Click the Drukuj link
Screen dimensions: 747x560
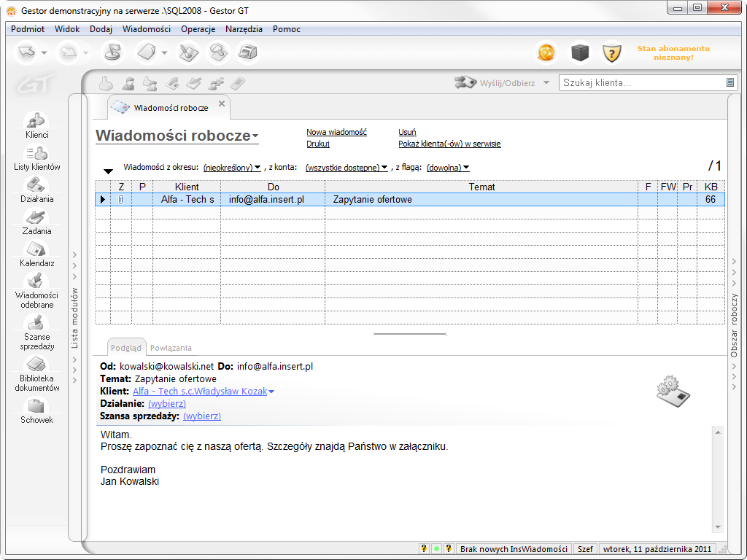[318, 144]
